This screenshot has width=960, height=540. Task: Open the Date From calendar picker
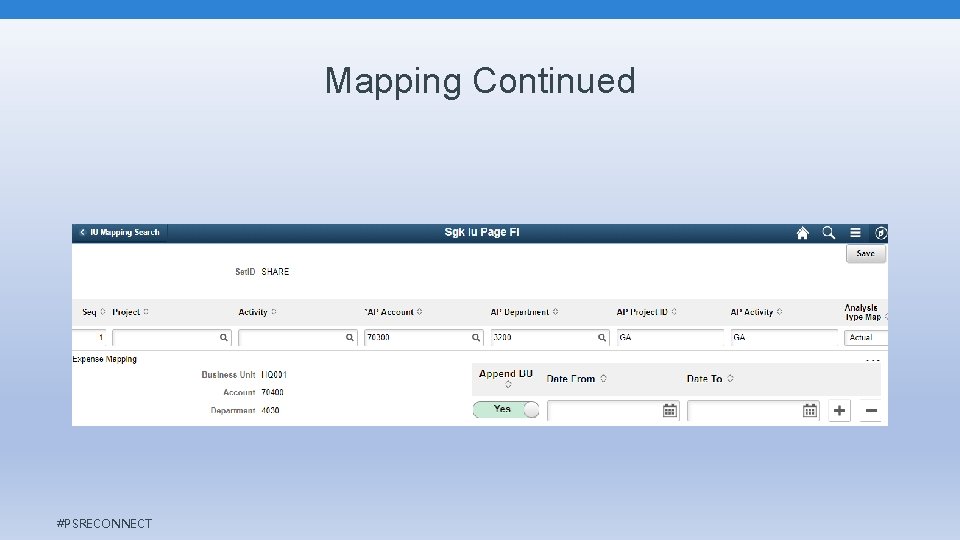tap(670, 410)
